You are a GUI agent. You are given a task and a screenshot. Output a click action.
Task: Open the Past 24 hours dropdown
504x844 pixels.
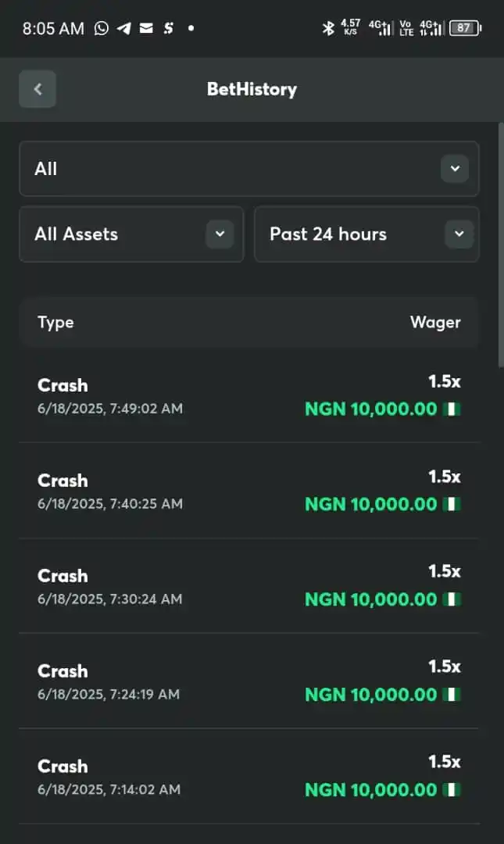point(366,234)
